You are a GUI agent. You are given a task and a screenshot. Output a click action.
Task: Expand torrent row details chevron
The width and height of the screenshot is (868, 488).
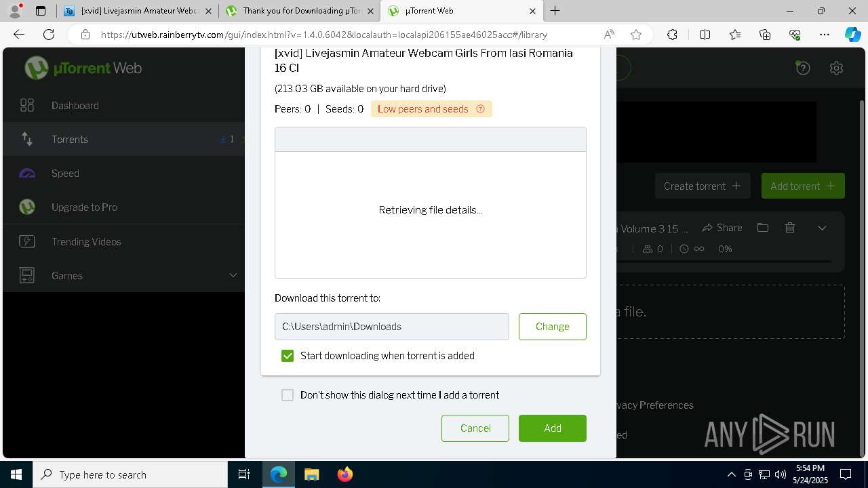pyautogui.click(x=822, y=228)
